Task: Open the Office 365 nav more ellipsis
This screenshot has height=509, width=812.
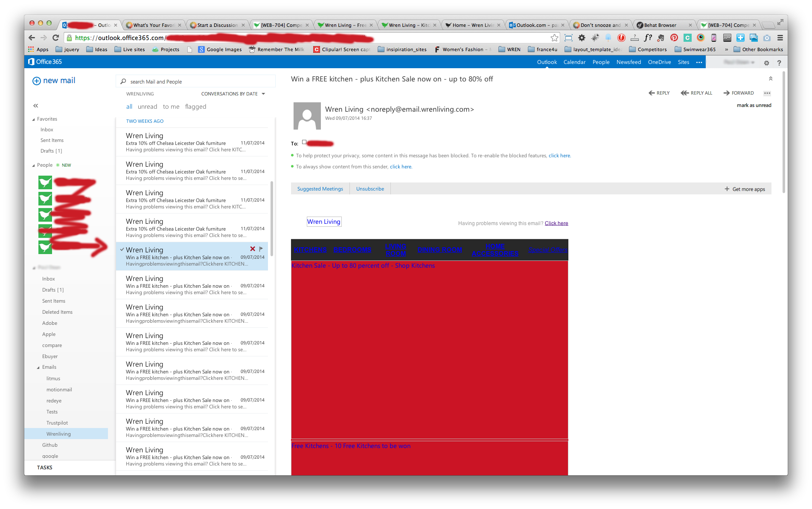Action: tap(699, 62)
